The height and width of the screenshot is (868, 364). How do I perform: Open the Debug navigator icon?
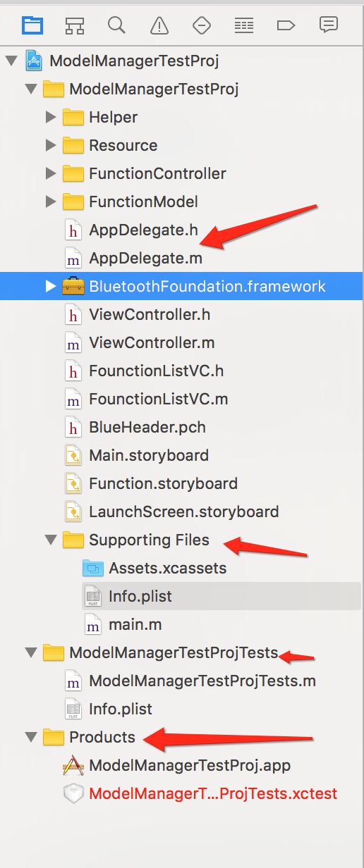coord(244,25)
